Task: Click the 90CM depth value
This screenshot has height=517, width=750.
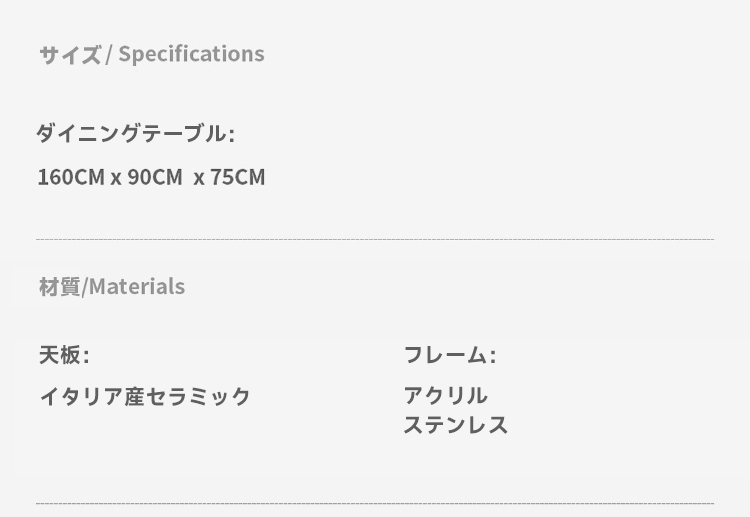Action: click(x=154, y=177)
